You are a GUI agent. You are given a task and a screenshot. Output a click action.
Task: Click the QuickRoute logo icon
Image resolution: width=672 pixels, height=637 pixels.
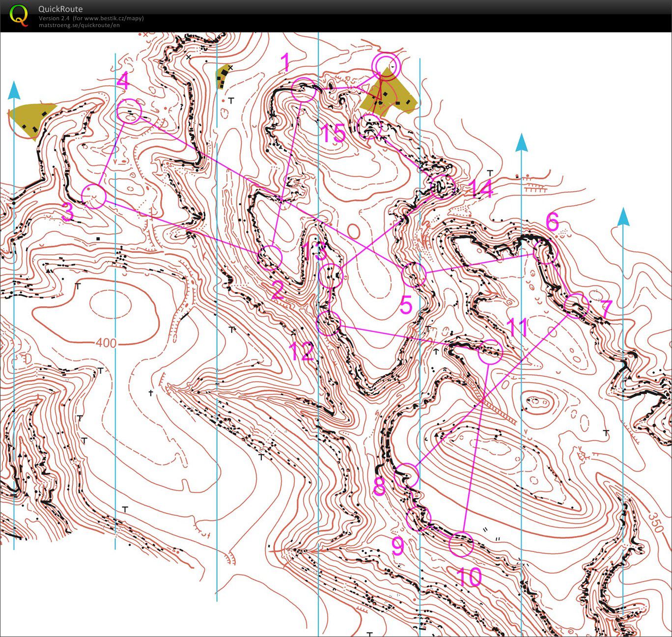tap(19, 15)
